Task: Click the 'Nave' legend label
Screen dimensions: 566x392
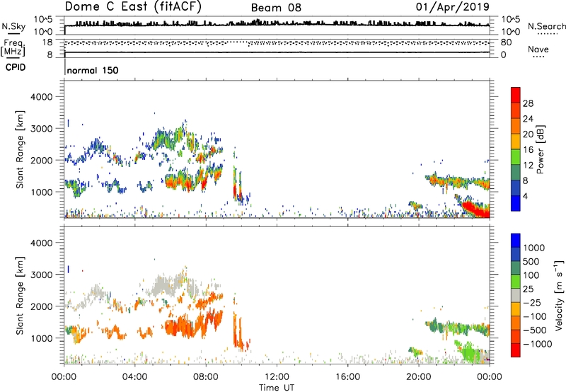Action: pos(538,50)
